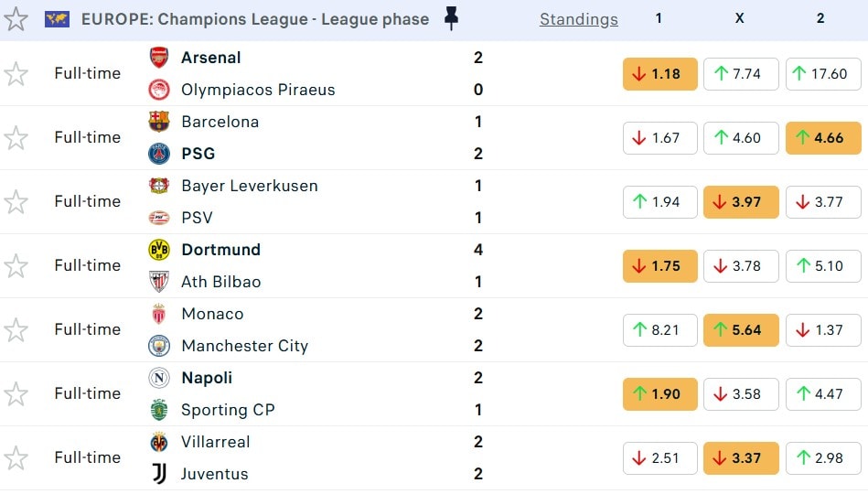The image size is (868, 494).
Task: Click the Juventus club logo
Action: pos(159,474)
